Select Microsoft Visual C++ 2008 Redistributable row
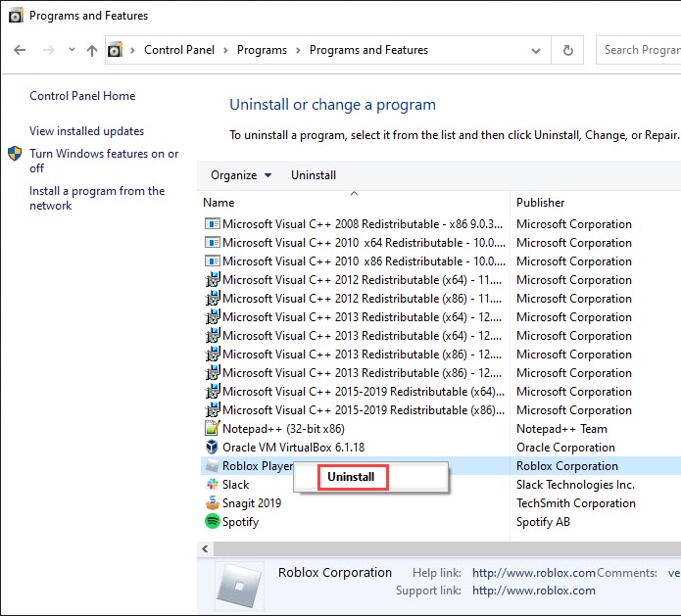Viewport: 681px width, 616px height. 363,224
